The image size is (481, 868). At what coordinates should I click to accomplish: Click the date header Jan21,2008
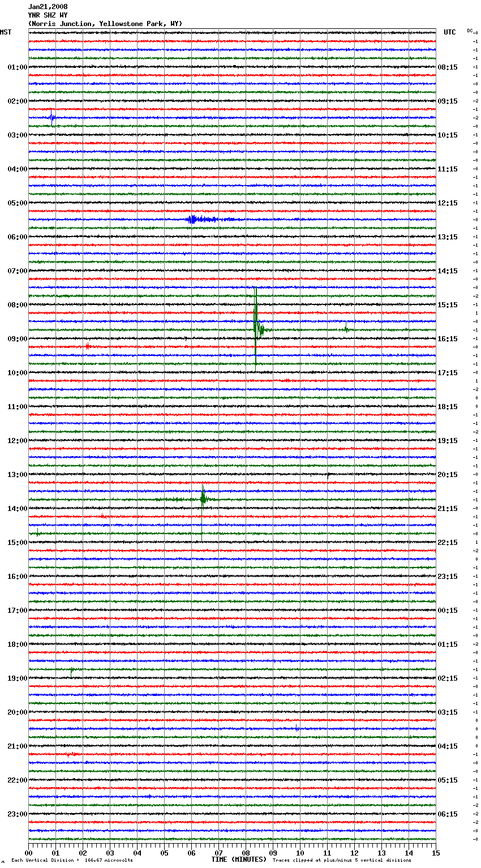pos(48,7)
